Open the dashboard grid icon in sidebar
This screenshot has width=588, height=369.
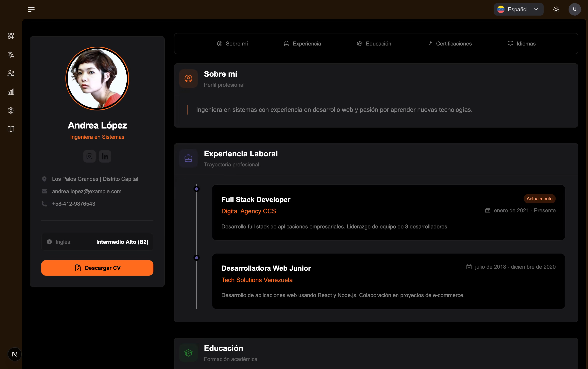pyautogui.click(x=11, y=36)
